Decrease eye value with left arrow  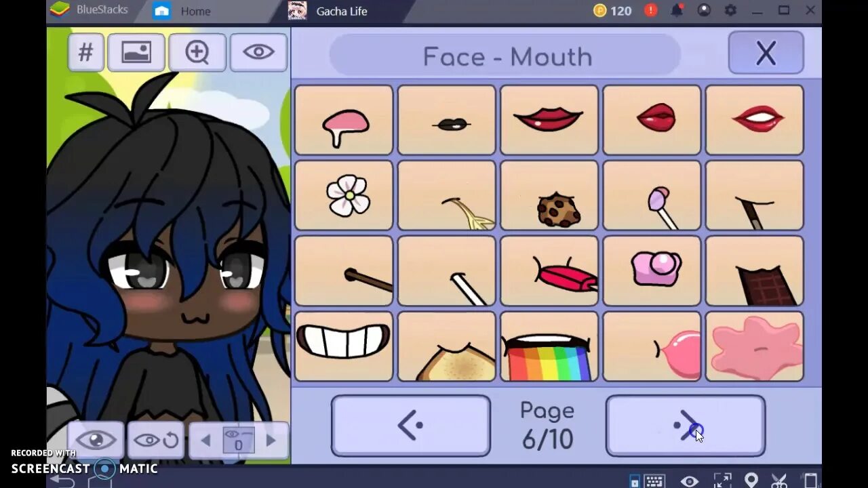pyautogui.click(x=205, y=441)
